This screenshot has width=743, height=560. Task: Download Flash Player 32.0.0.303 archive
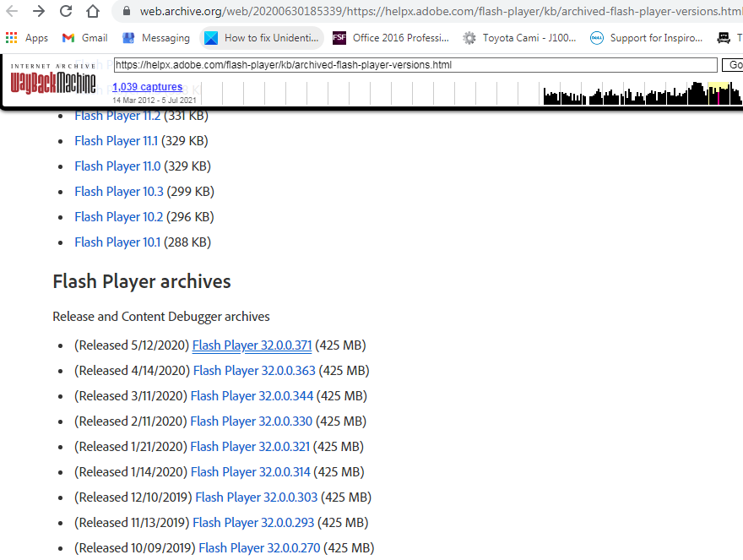point(257,497)
